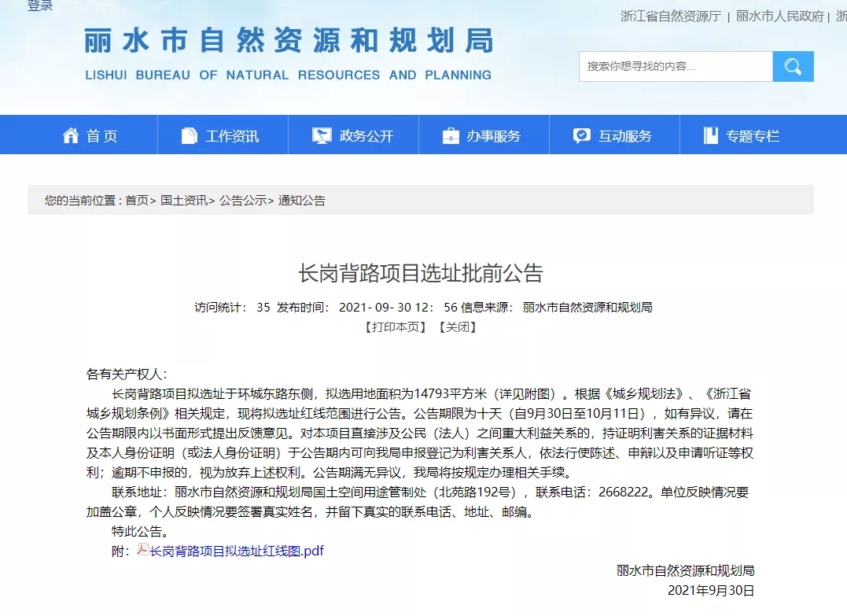This screenshot has height=616, width=847.
Task: Go to 公告公示 in the breadcrumb
Action: [243, 201]
